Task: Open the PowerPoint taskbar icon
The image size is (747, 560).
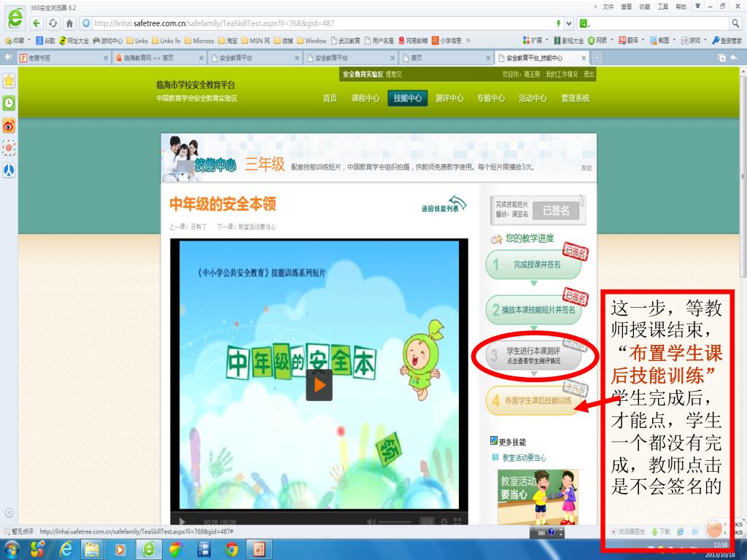Action: pos(259,550)
